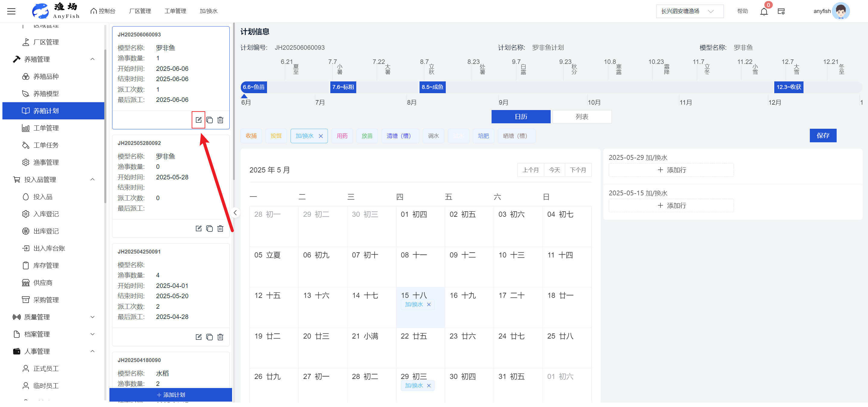This screenshot has height=407, width=868.
Task: Deselect the 加/换水 filter tag via its X
Action: click(321, 136)
